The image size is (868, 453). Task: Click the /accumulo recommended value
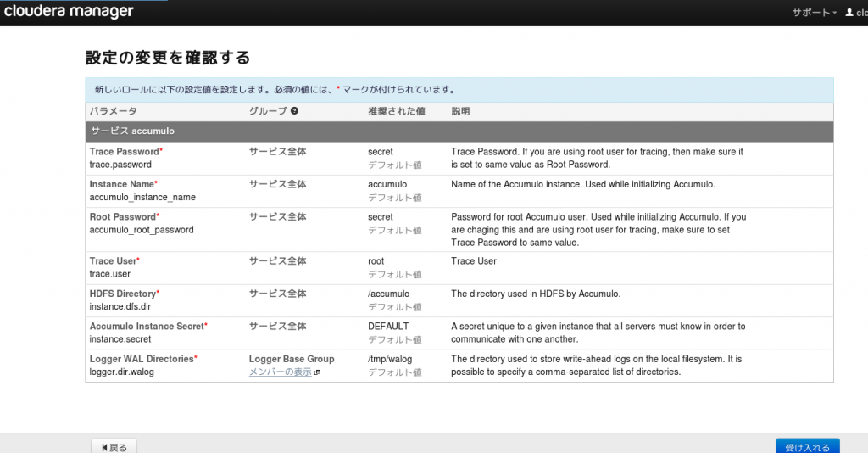click(388, 294)
